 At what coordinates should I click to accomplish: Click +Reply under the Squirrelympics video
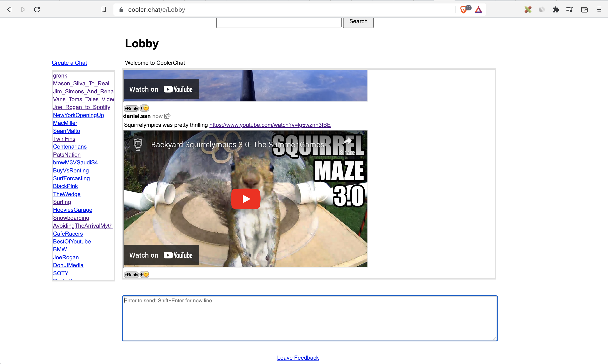(131, 275)
